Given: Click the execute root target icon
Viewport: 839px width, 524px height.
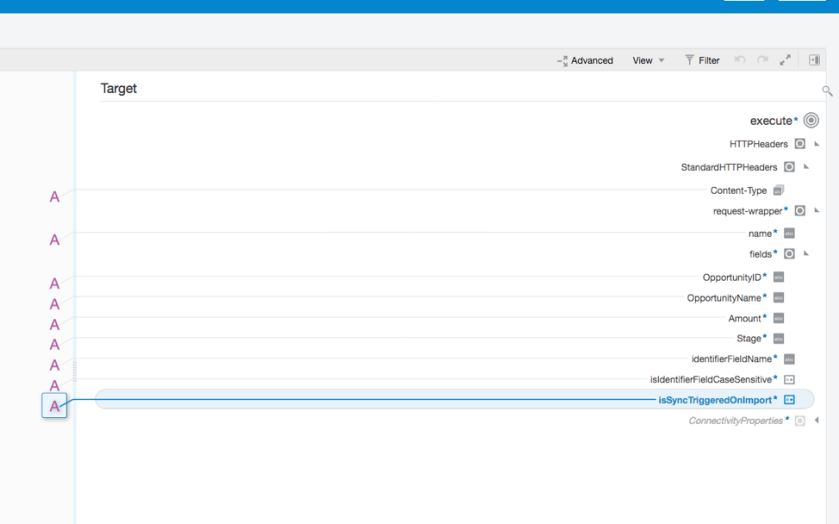Looking at the screenshot, I should (x=811, y=121).
